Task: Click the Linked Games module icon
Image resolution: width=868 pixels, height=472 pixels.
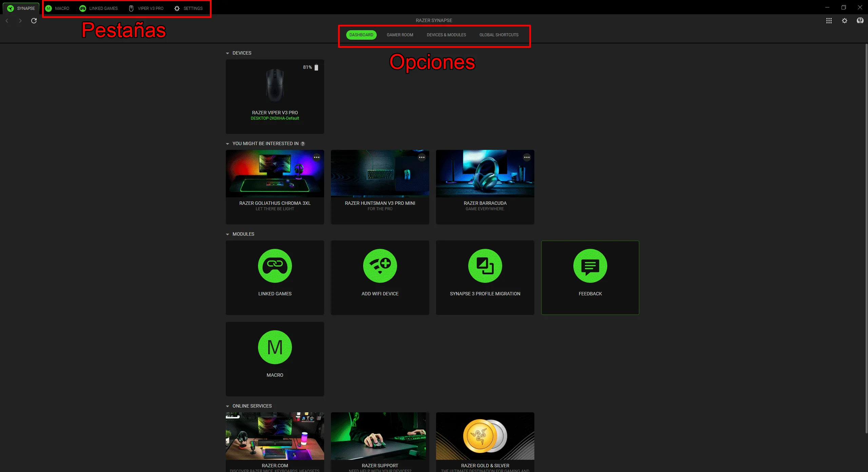Action: [x=275, y=266]
